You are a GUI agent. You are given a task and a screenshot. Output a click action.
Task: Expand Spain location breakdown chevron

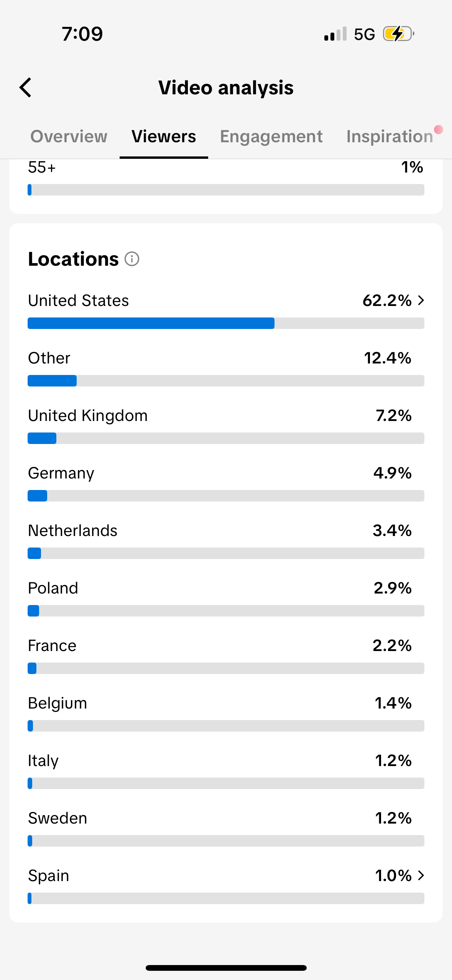421,875
